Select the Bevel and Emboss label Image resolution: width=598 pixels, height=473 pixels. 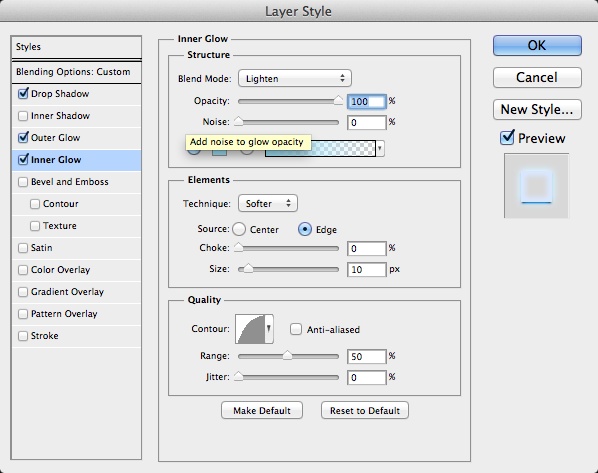click(x=69, y=182)
